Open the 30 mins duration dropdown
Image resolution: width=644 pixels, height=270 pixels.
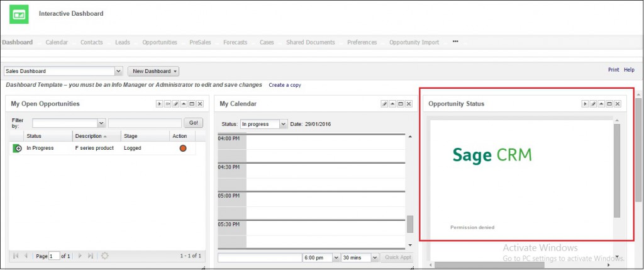click(x=375, y=257)
